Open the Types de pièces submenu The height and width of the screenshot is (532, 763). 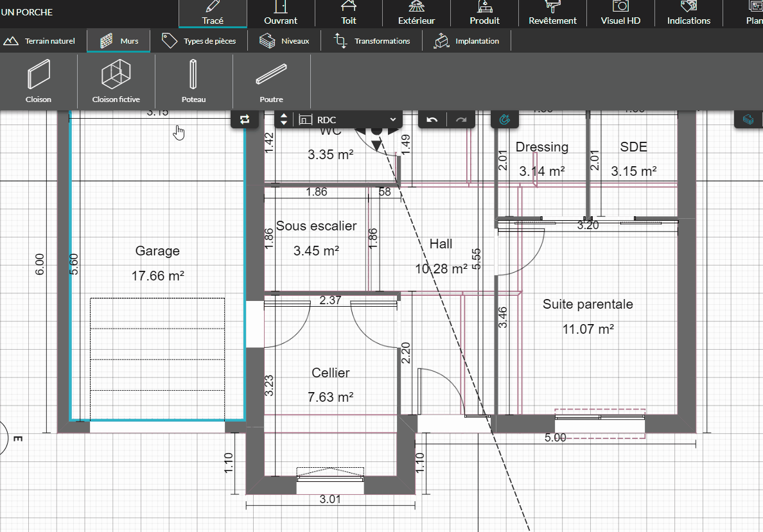tap(199, 41)
